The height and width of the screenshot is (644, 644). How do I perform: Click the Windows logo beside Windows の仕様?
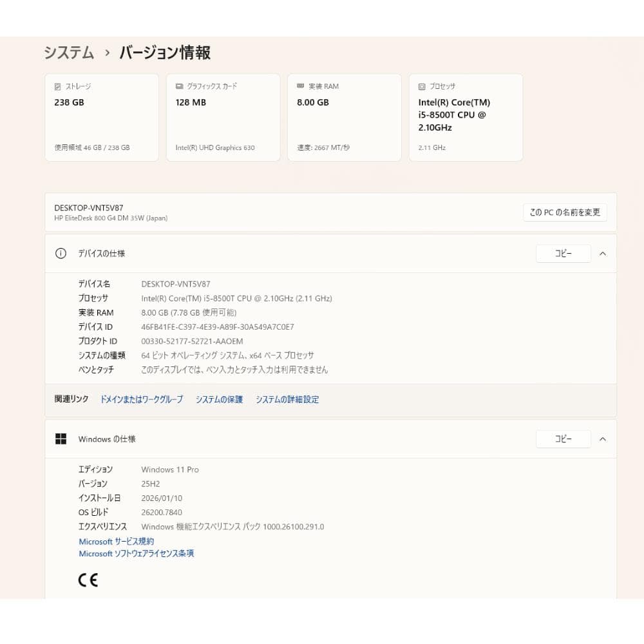(x=61, y=439)
